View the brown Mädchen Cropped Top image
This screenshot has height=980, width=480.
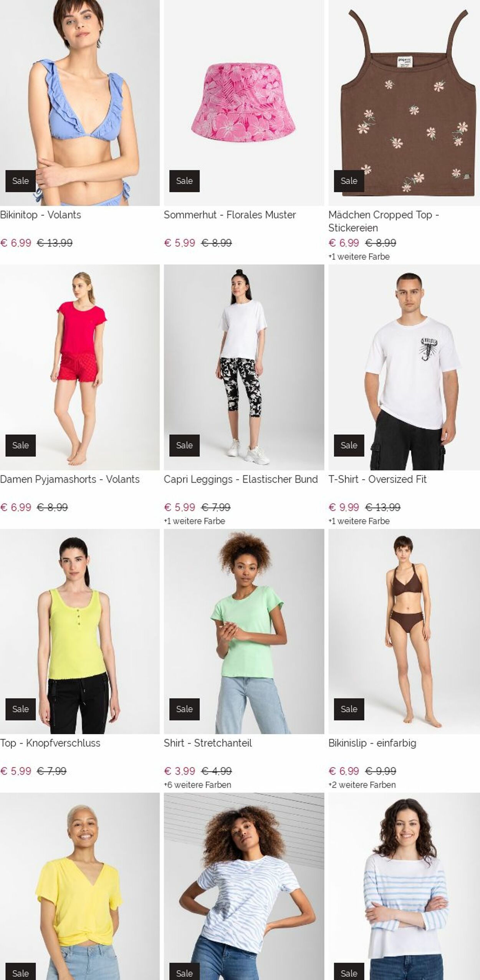404,103
